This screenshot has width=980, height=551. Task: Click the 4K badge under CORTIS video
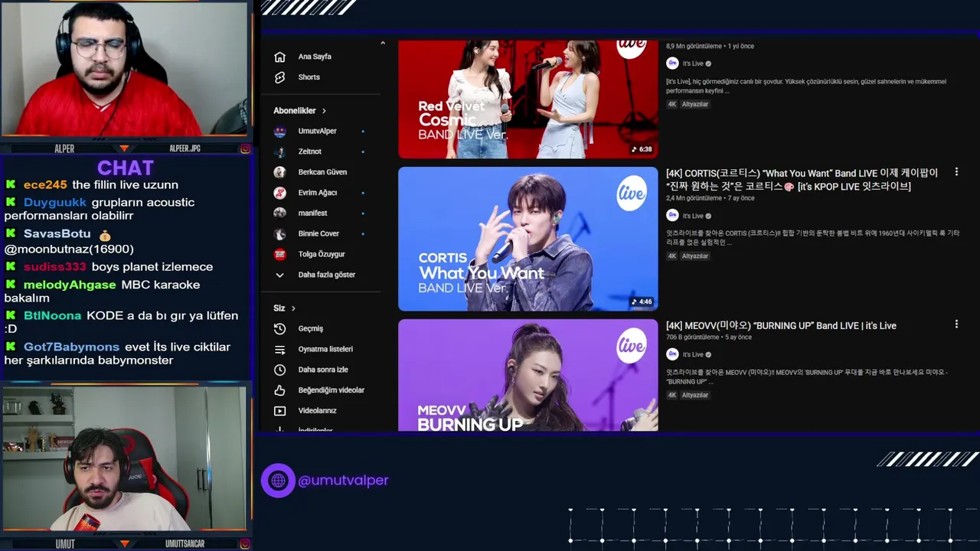[671, 256]
